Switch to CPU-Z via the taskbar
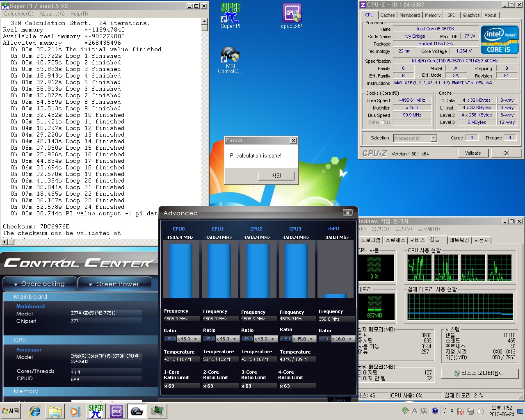The image size is (525, 420). click(116, 411)
